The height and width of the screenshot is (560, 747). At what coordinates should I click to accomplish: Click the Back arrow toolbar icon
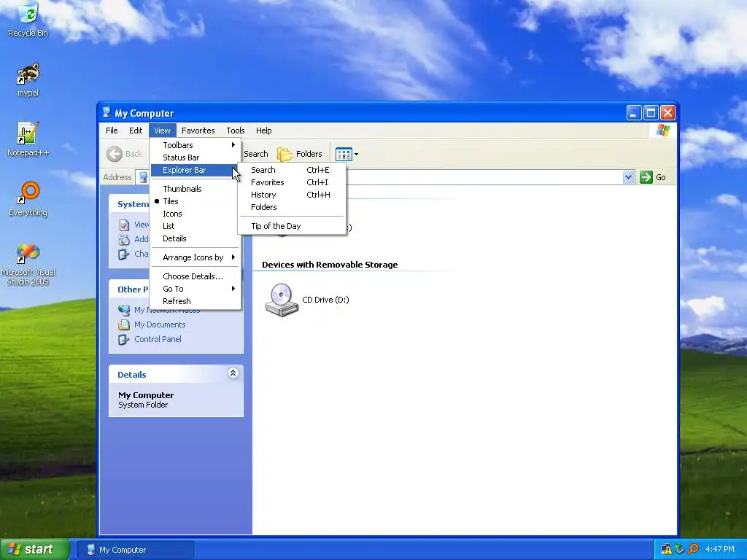point(115,154)
